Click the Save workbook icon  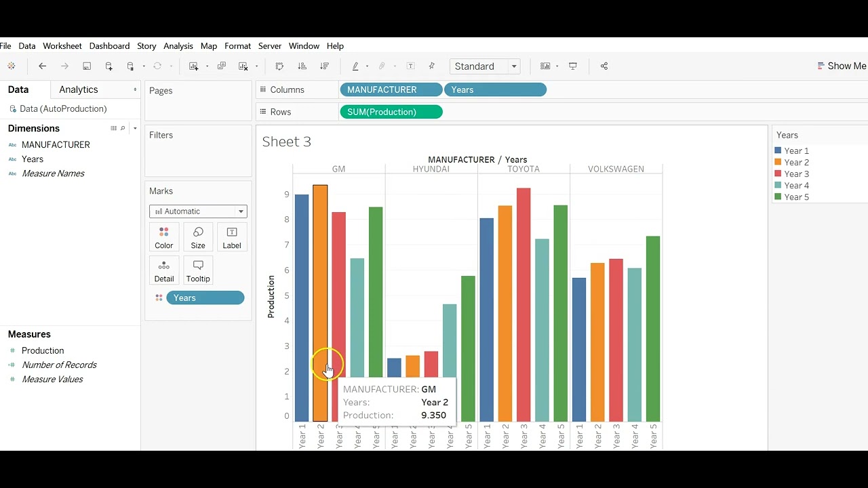click(x=87, y=66)
